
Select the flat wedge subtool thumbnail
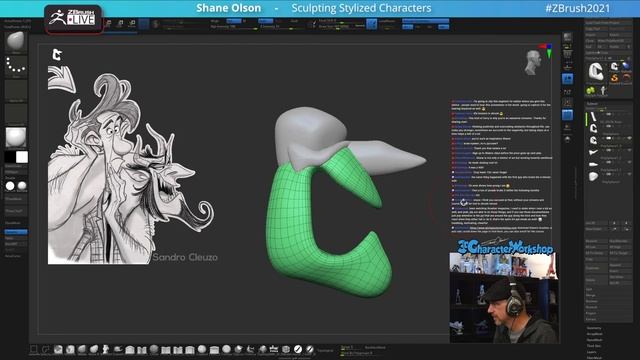[x=593, y=164]
